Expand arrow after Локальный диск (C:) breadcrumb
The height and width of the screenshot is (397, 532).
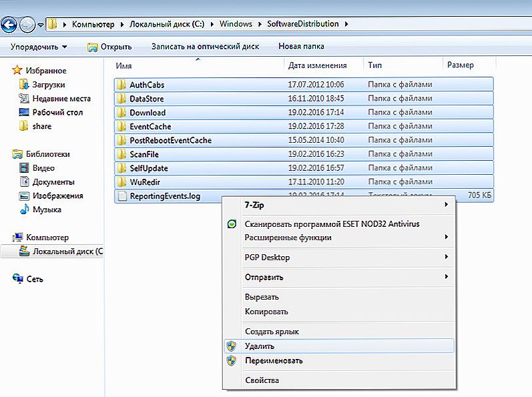click(212, 24)
